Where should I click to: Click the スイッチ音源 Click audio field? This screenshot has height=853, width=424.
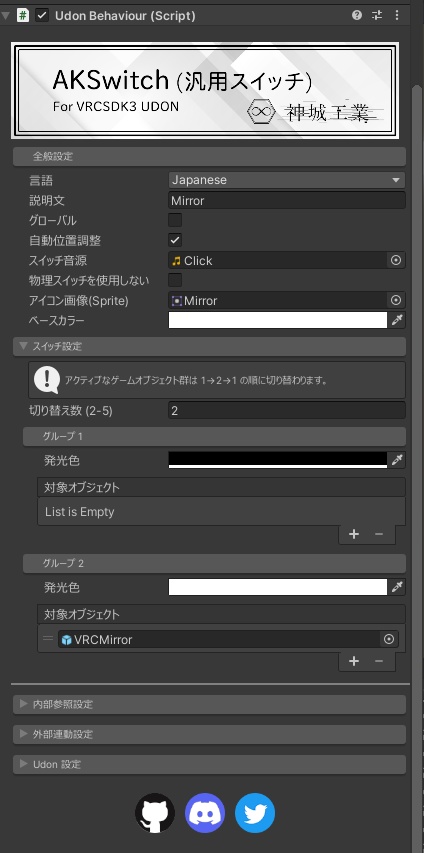click(278, 261)
